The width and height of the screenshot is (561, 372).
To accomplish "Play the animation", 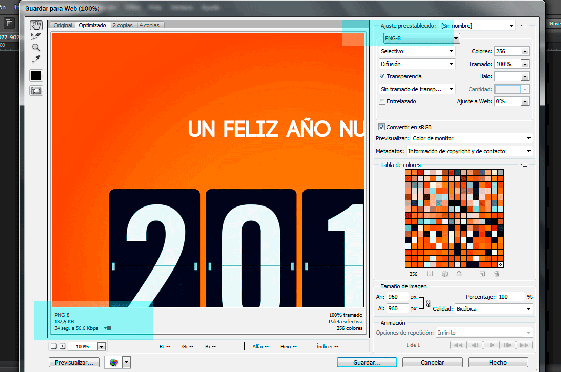I will tap(492, 345).
